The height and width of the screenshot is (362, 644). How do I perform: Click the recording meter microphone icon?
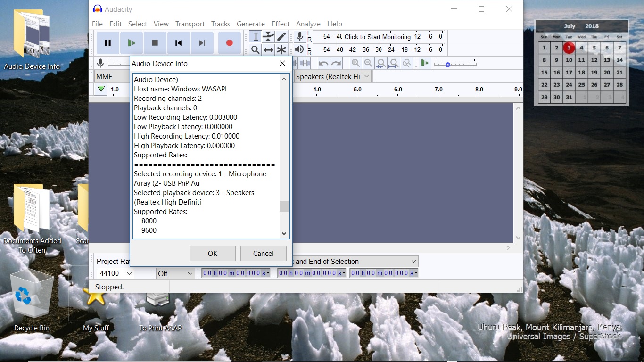click(299, 37)
